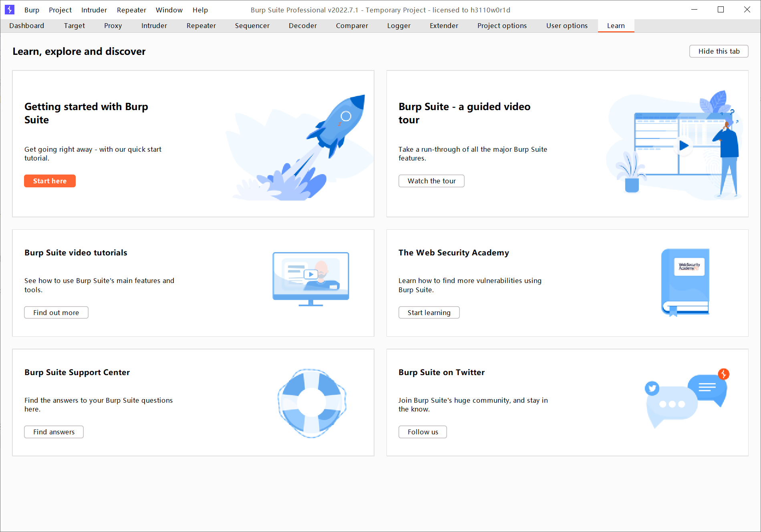Switch to the Sequencer tab
The width and height of the screenshot is (761, 532).
point(252,26)
